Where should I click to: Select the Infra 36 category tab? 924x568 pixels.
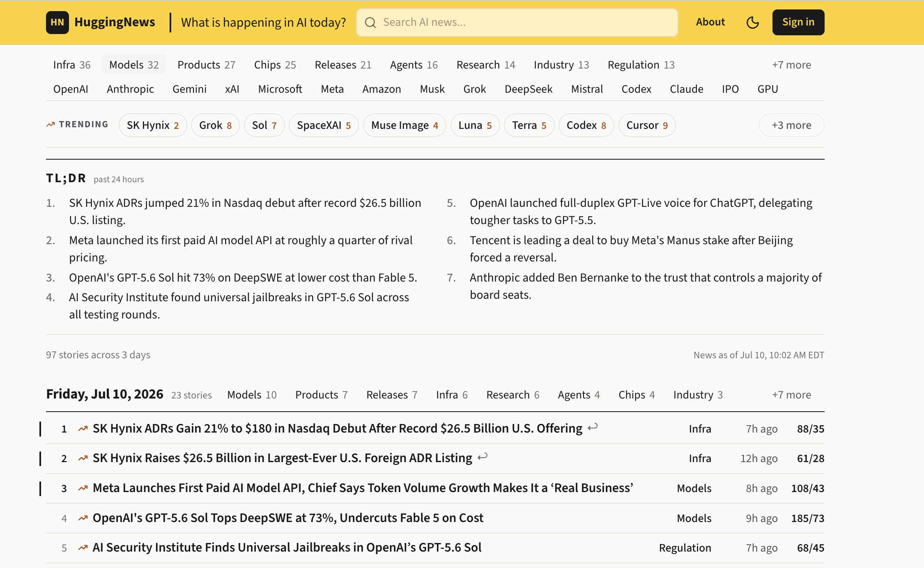pyautogui.click(x=72, y=65)
